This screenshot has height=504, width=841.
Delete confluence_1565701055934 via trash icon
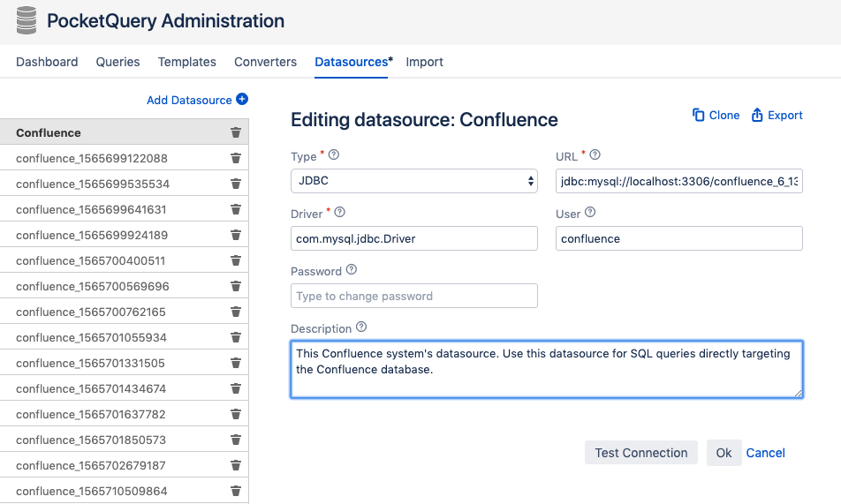(236, 337)
